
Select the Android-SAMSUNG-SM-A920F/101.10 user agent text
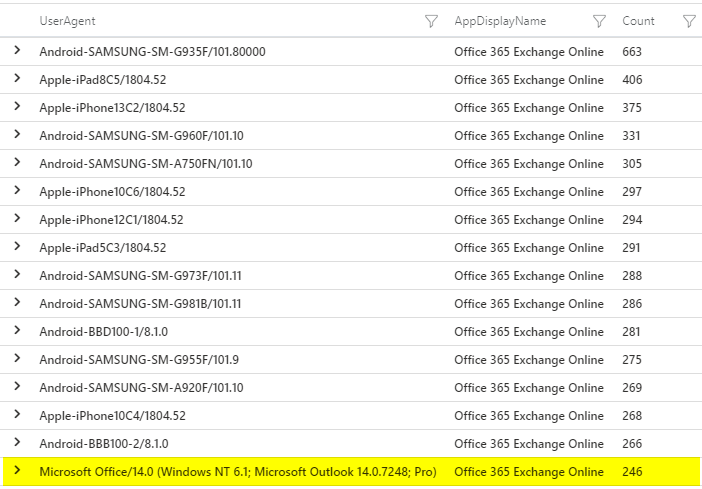pos(141,388)
